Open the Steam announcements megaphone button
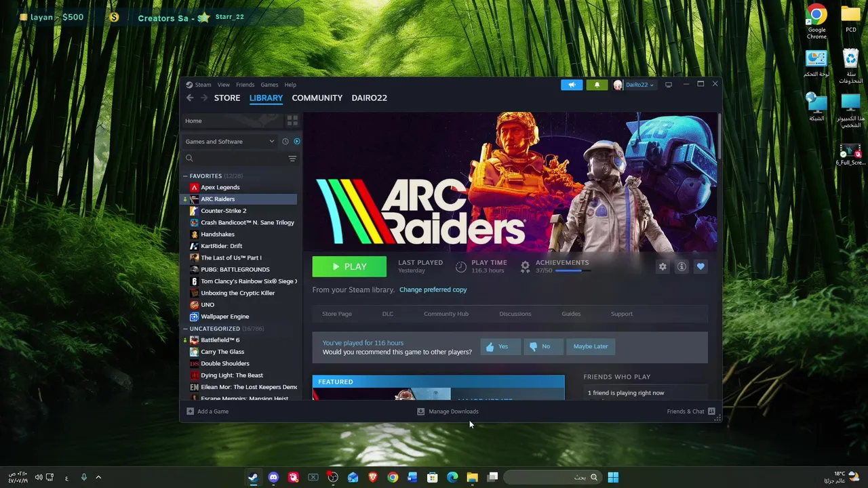Screen dimensions: 868x488 572,85
